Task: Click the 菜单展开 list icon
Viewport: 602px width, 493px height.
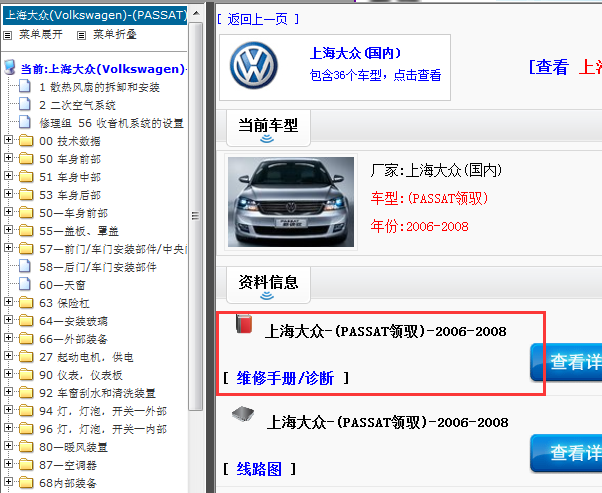Action: (x=8, y=36)
